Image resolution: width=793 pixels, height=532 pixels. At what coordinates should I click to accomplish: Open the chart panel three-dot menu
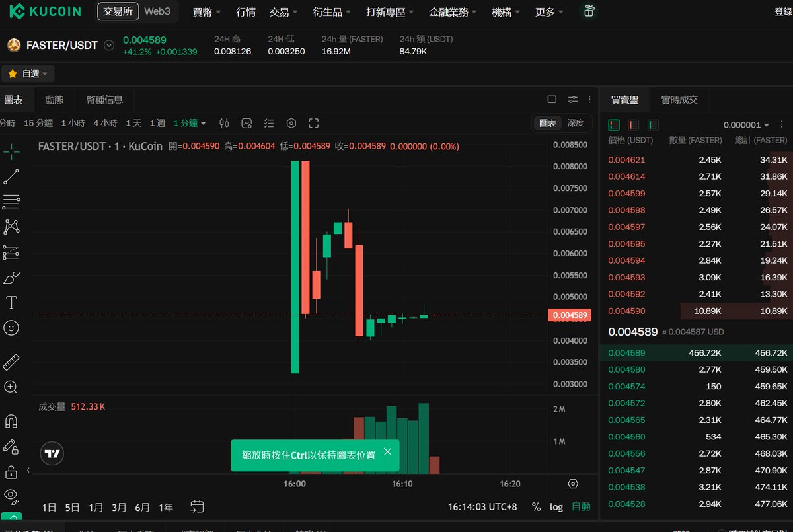589,100
